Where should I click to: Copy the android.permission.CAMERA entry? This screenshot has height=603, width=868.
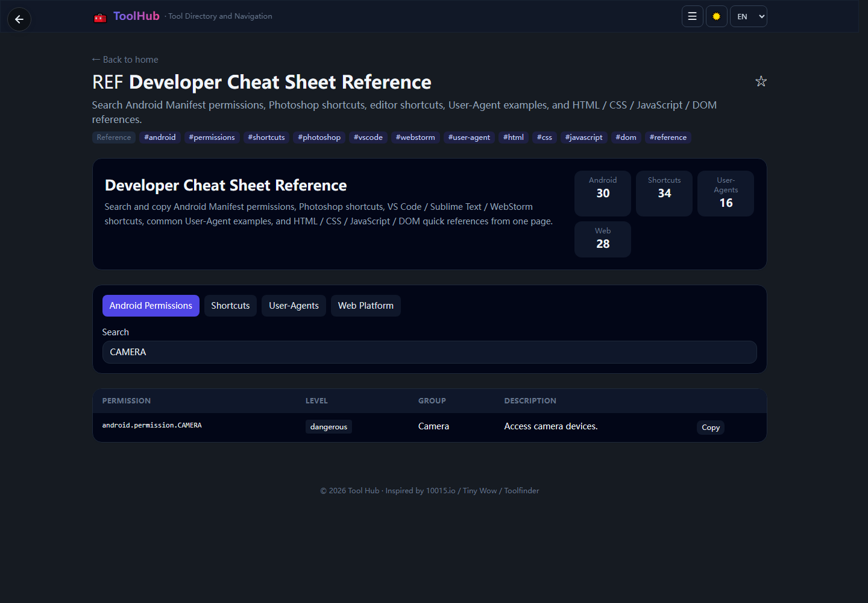[x=711, y=428]
